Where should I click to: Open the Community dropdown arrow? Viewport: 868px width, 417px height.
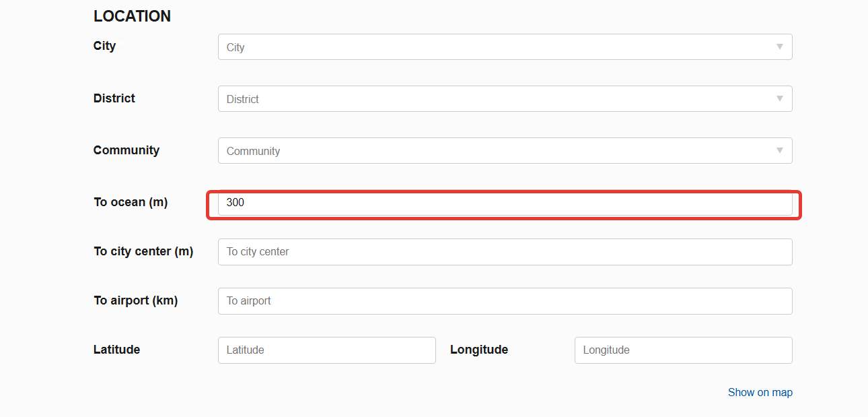tap(779, 151)
